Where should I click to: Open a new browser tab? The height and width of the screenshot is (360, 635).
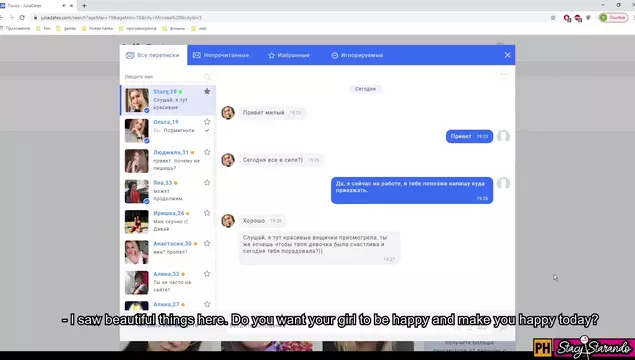(84, 6)
